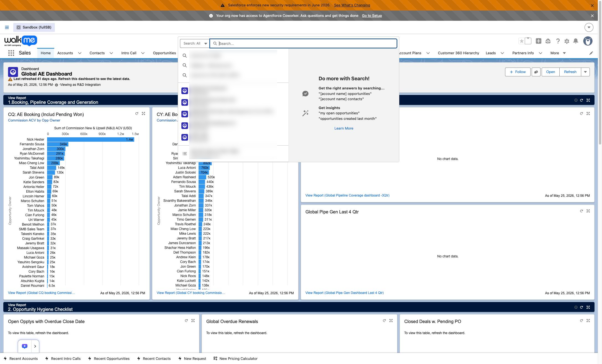
Task: Click Learn More in the search panel
Action: coord(344,128)
